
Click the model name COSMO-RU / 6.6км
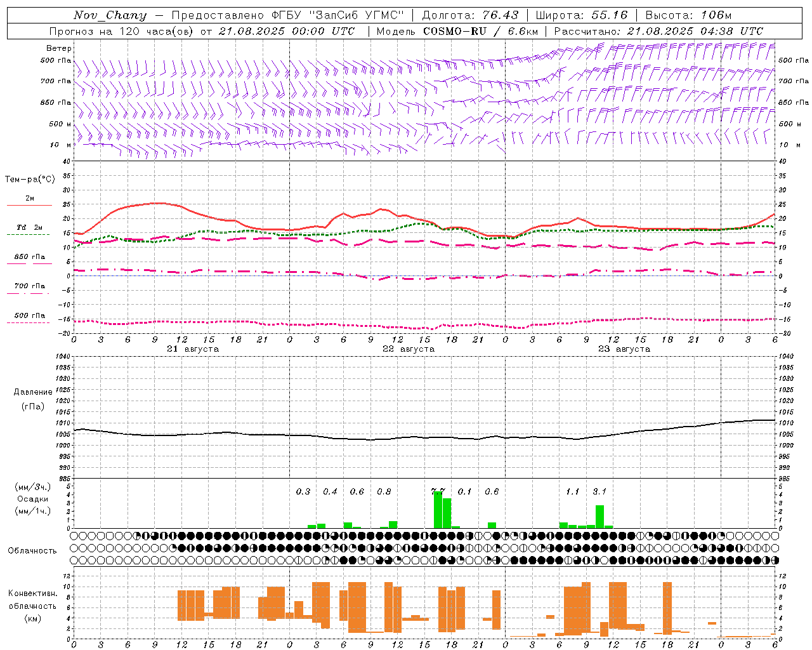pos(481,31)
